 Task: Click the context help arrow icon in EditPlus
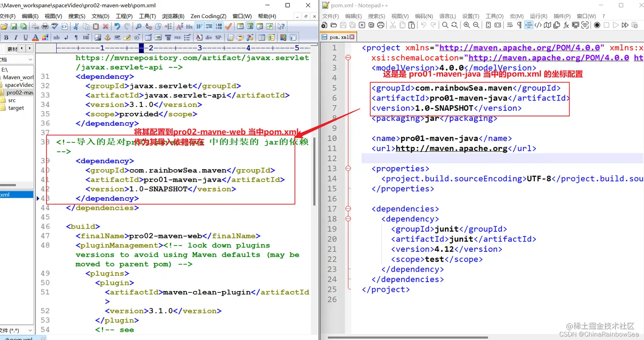coord(281,26)
